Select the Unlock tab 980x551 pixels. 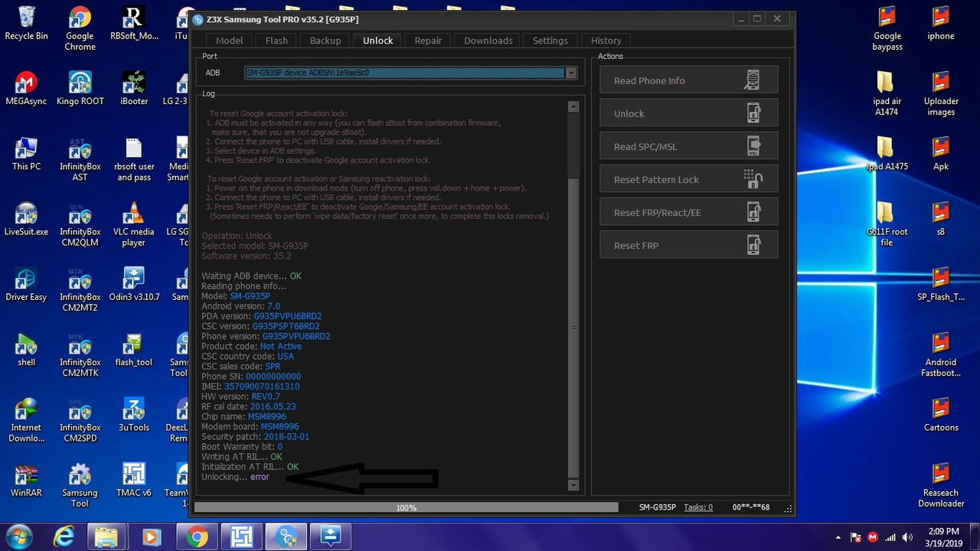tap(377, 41)
